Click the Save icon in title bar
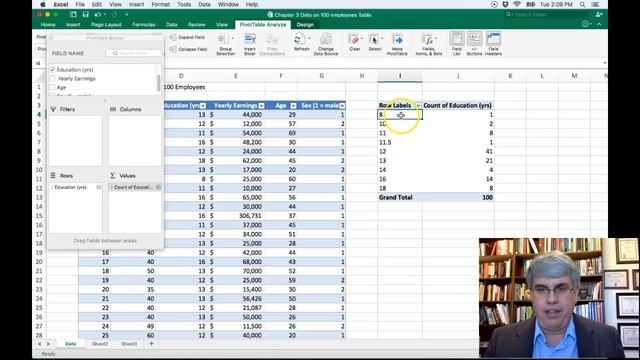 [x=85, y=15]
